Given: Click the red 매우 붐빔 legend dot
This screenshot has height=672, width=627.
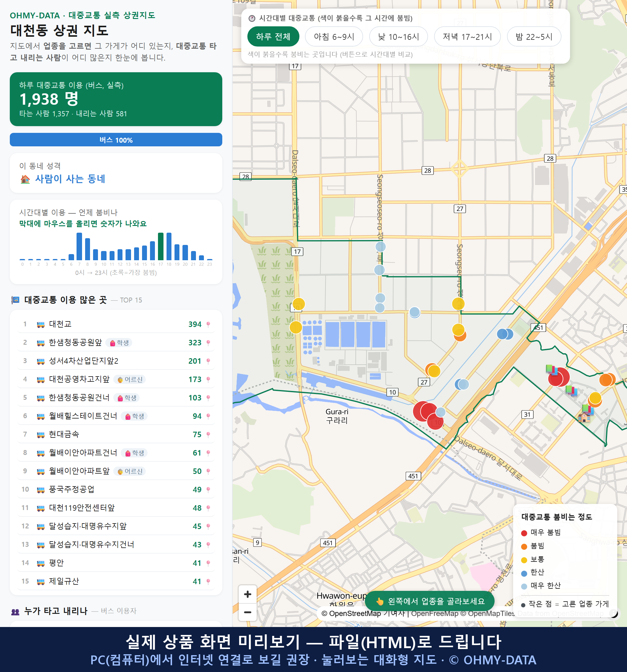Looking at the screenshot, I should click(524, 533).
